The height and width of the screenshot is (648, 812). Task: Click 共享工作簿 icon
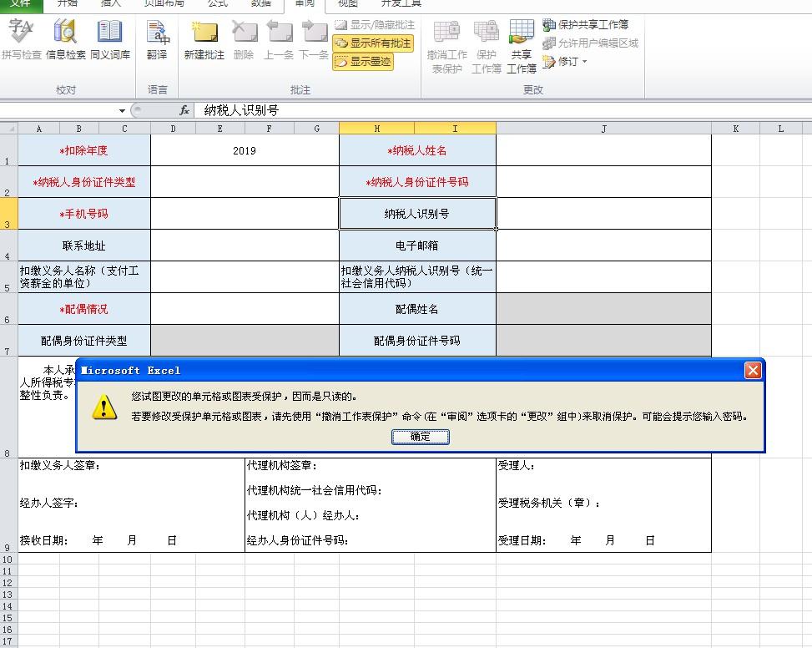tap(521, 46)
